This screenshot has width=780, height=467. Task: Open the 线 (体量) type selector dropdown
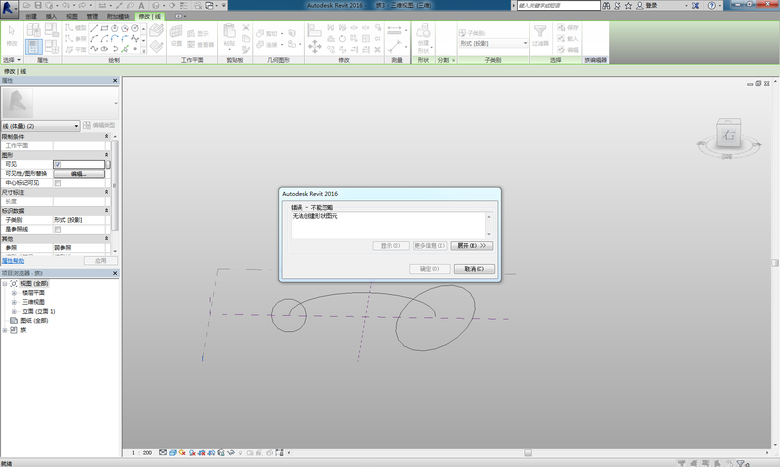click(x=76, y=126)
